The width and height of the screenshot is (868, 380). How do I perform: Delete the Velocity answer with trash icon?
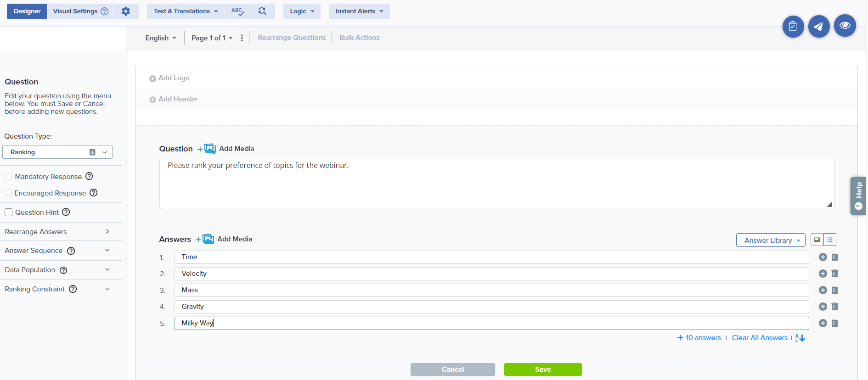coord(834,274)
